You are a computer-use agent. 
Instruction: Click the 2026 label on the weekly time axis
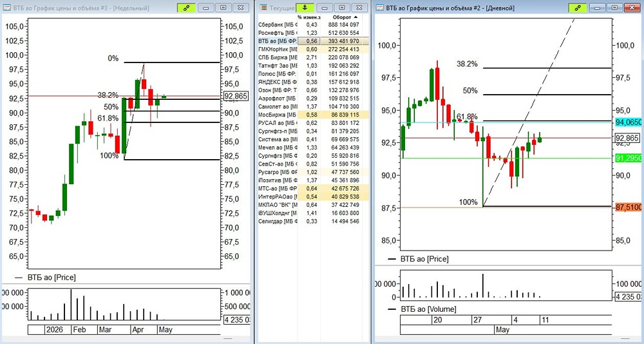pos(55,330)
